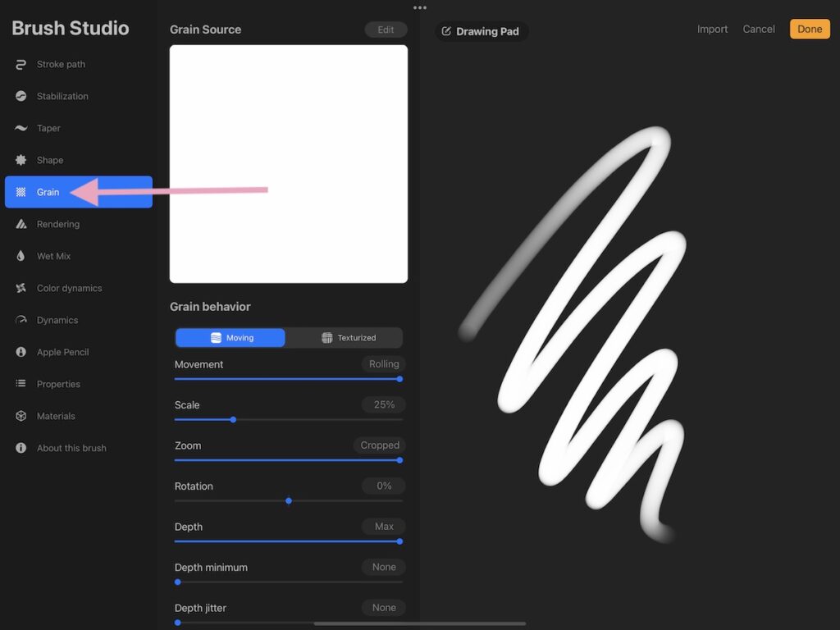The height and width of the screenshot is (630, 840).
Task: Open the Movement Rolling value selector
Action: 383,364
